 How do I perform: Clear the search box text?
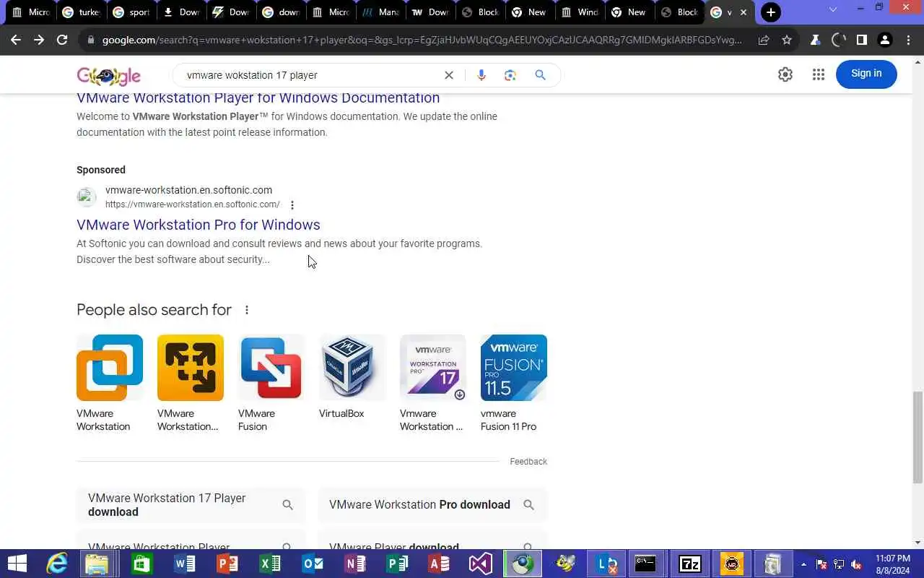(x=449, y=75)
